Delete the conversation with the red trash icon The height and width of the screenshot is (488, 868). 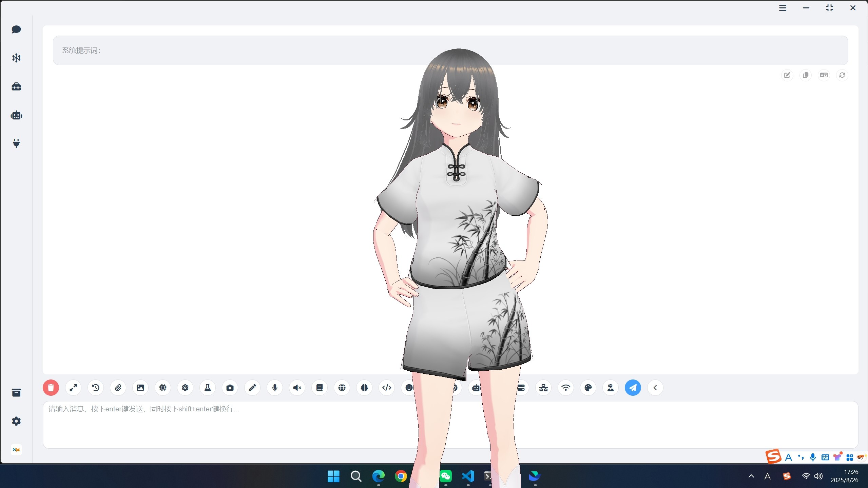click(51, 388)
